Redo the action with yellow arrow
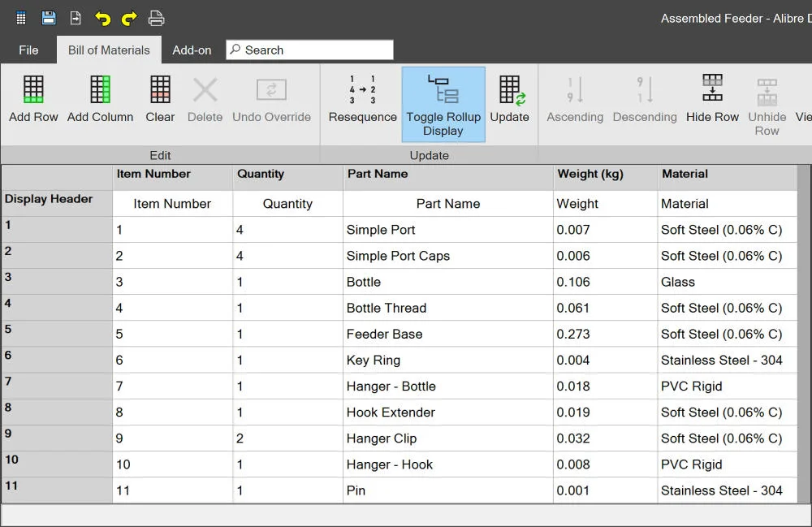Image resolution: width=812 pixels, height=527 pixels. coord(129,19)
